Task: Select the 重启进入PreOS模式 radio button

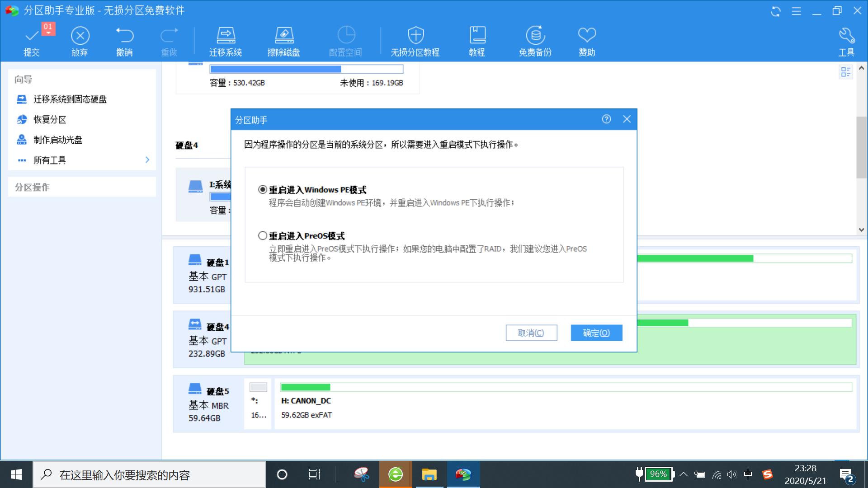Action: click(262, 235)
